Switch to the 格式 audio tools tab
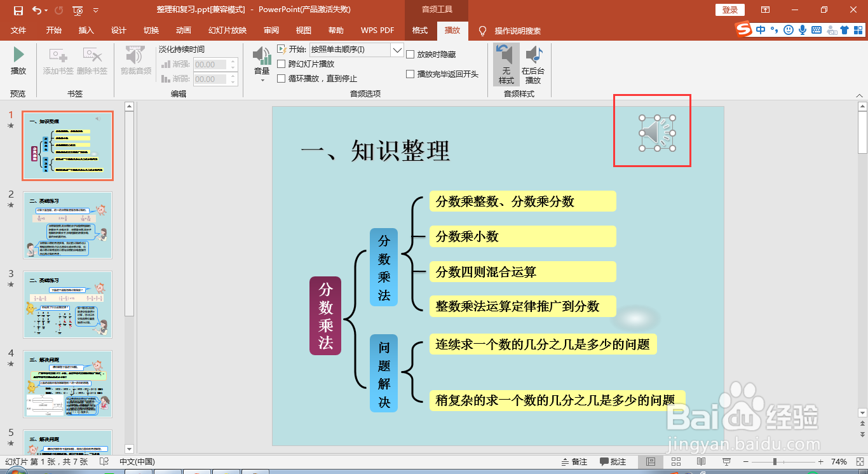The width and height of the screenshot is (868, 474). [x=420, y=30]
